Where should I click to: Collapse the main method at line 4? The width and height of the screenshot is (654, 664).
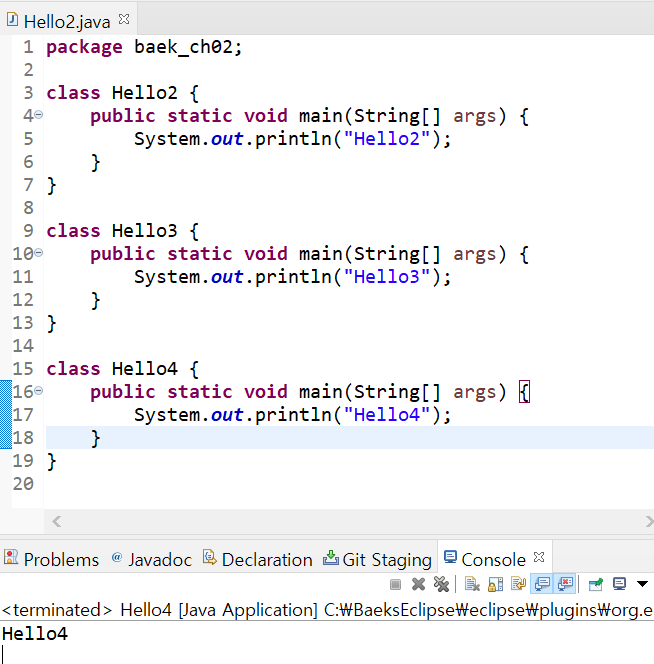point(39,115)
